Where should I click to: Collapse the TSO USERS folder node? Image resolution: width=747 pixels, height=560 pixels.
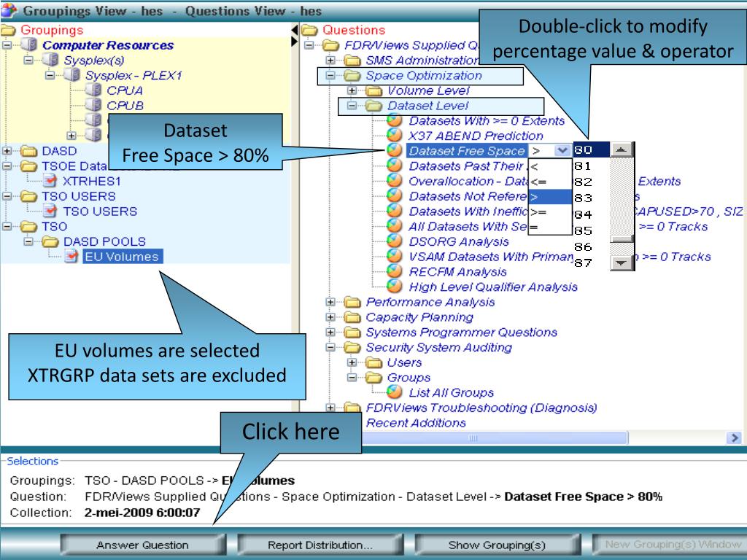click(7, 196)
